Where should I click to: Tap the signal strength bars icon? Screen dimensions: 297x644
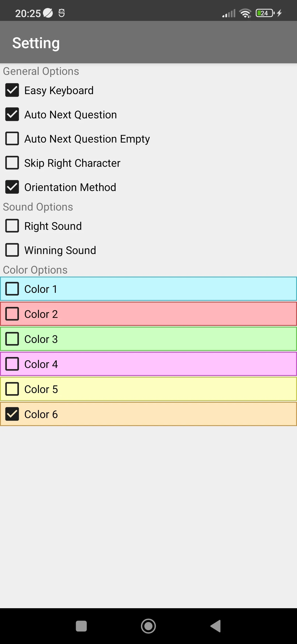(229, 13)
